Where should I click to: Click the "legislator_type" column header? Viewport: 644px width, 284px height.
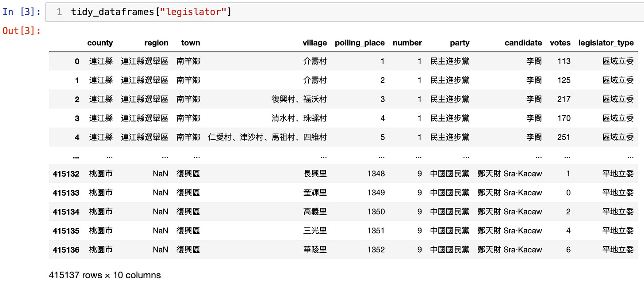606,43
